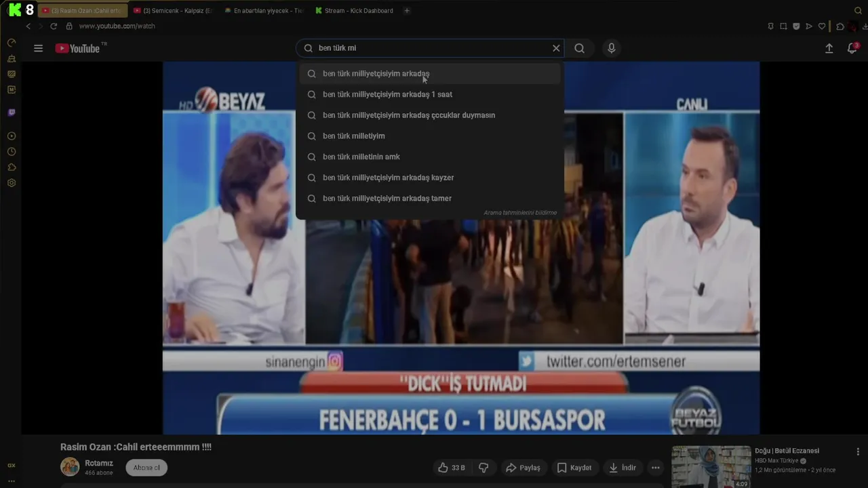Click inside the YouTube search input field
The height and width of the screenshot is (488, 868).
tap(431, 48)
